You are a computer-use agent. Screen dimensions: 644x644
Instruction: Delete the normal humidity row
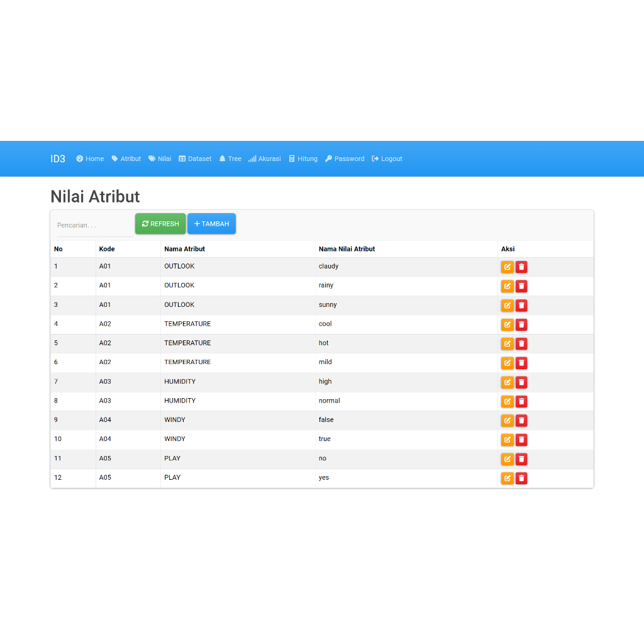tap(521, 401)
